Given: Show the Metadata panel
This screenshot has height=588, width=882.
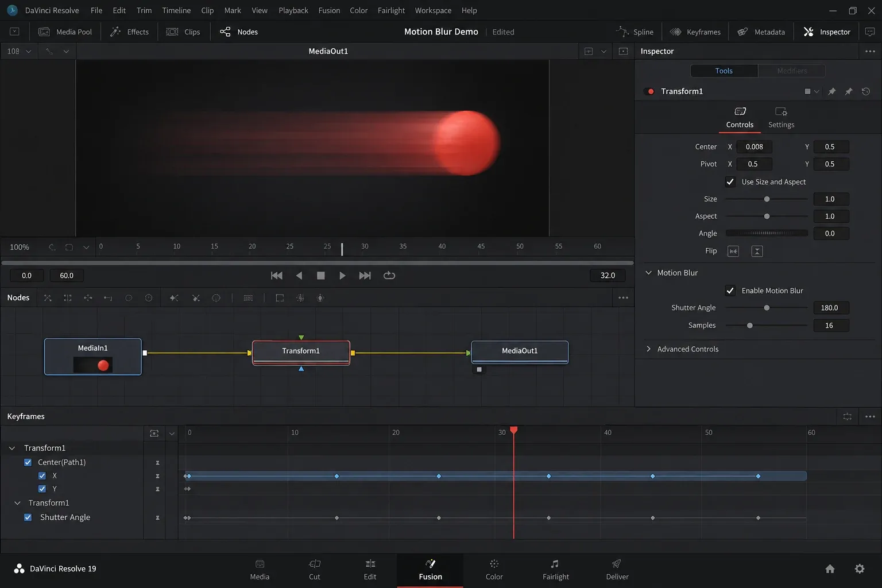Looking at the screenshot, I should tap(761, 32).
